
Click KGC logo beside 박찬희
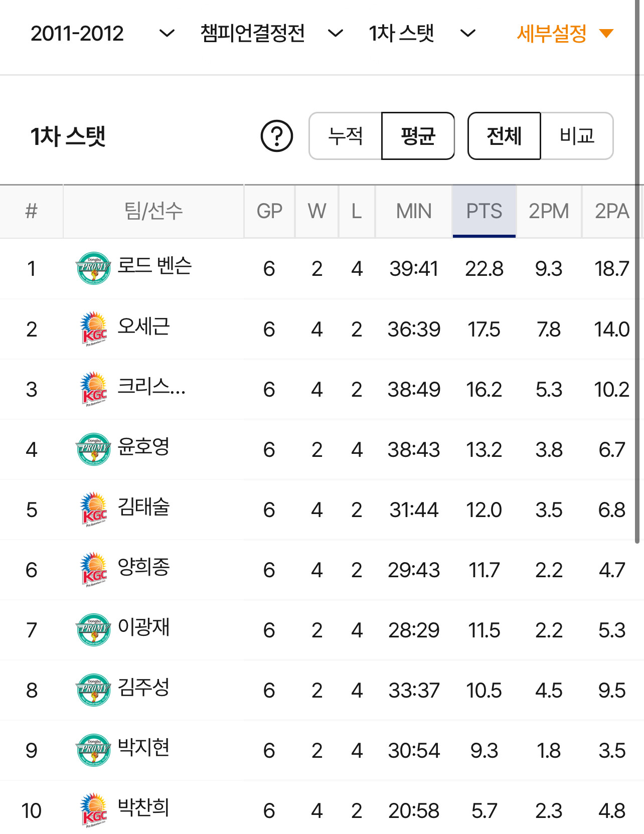point(93,809)
